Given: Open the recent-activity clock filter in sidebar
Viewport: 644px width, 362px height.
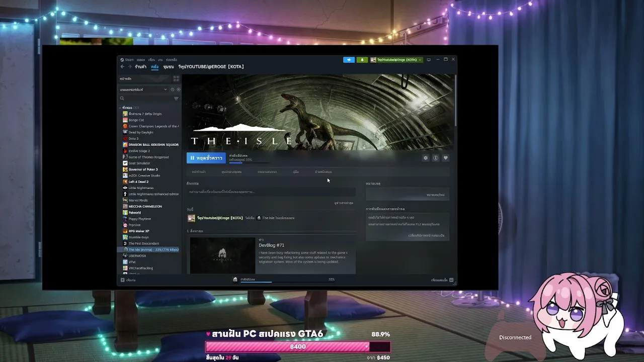Looking at the screenshot, I should tap(172, 89).
